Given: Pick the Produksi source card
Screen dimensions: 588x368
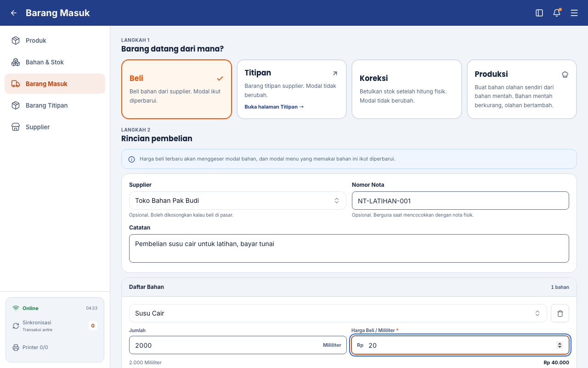Looking at the screenshot, I should [522, 89].
